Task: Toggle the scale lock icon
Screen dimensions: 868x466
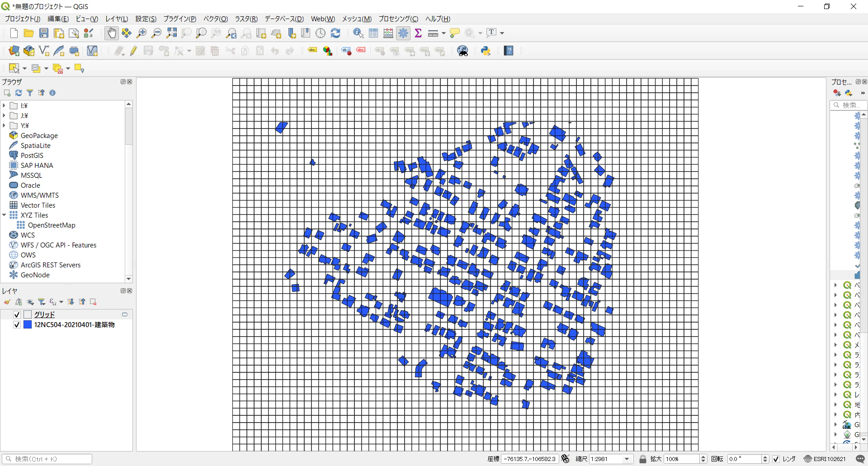Action: (643, 459)
